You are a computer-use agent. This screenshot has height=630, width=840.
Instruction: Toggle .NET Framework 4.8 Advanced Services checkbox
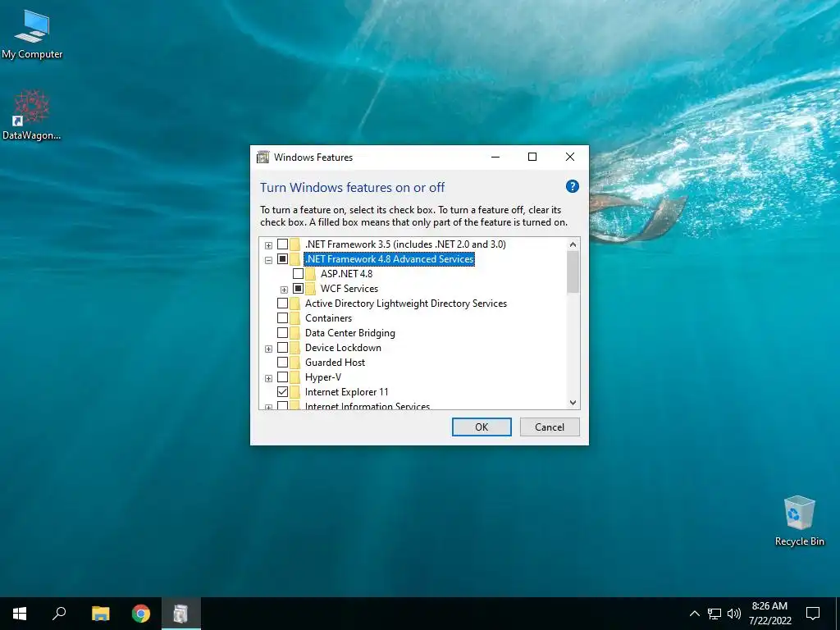(x=282, y=259)
